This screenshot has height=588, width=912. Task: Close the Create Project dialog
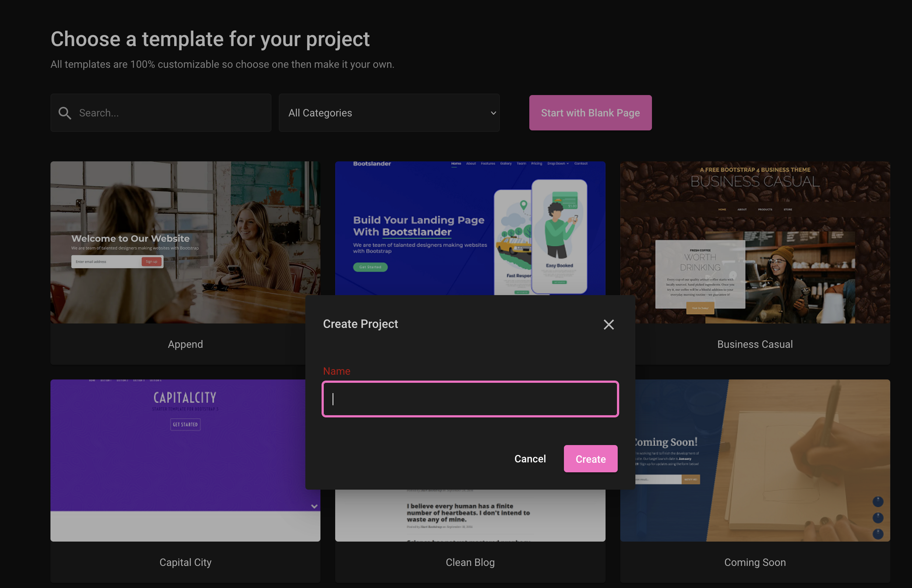coord(608,325)
